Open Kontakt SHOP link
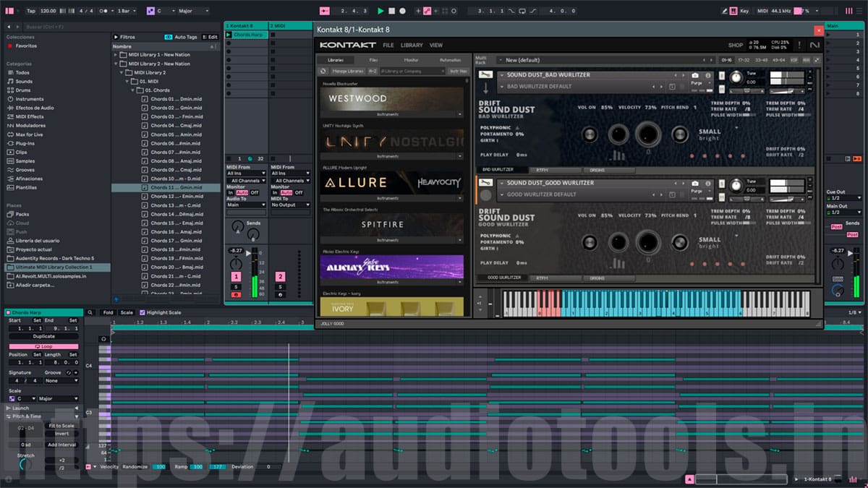 coord(736,45)
